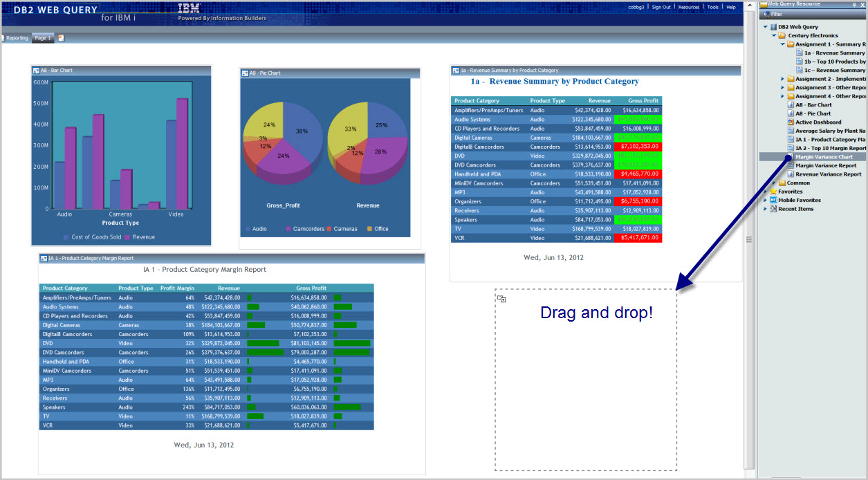Click the Favorites star icon
This screenshot has width=868, height=480.
[x=773, y=192]
